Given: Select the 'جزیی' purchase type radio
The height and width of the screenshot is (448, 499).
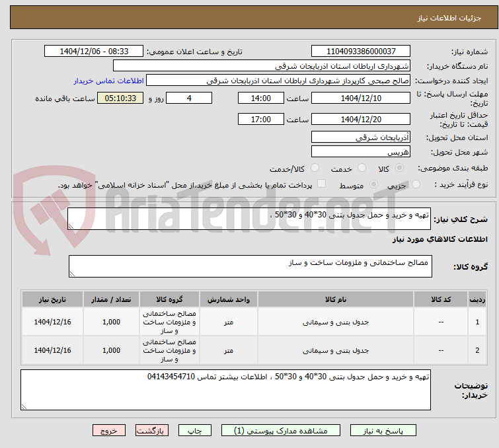Looking at the screenshot, I should [416, 184].
